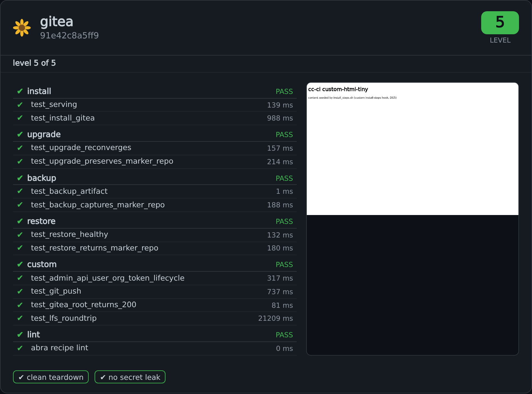Select the lint section header
This screenshot has height=394, width=532.
155,335
